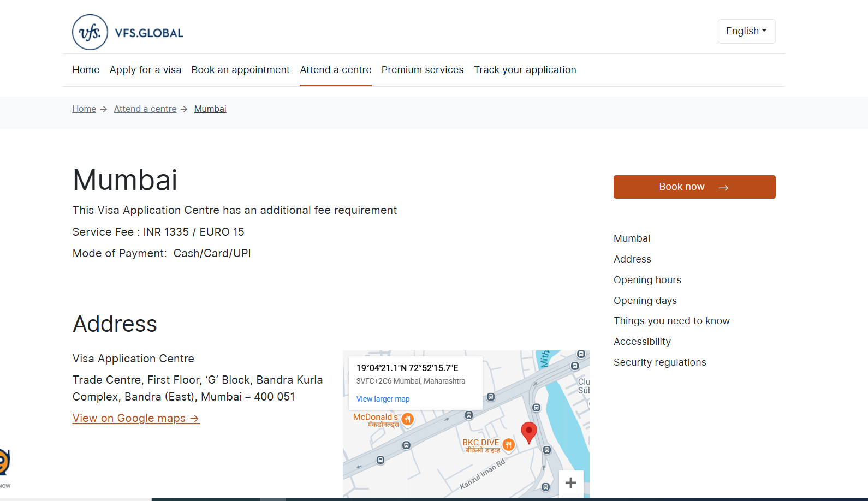
Task: Open Things you need to know
Action: 671,321
